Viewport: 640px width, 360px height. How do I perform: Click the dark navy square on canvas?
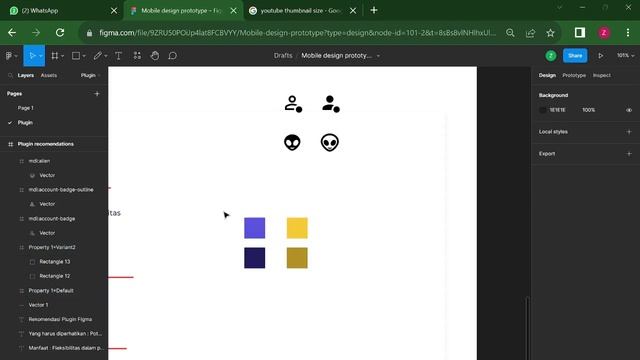(x=255, y=258)
